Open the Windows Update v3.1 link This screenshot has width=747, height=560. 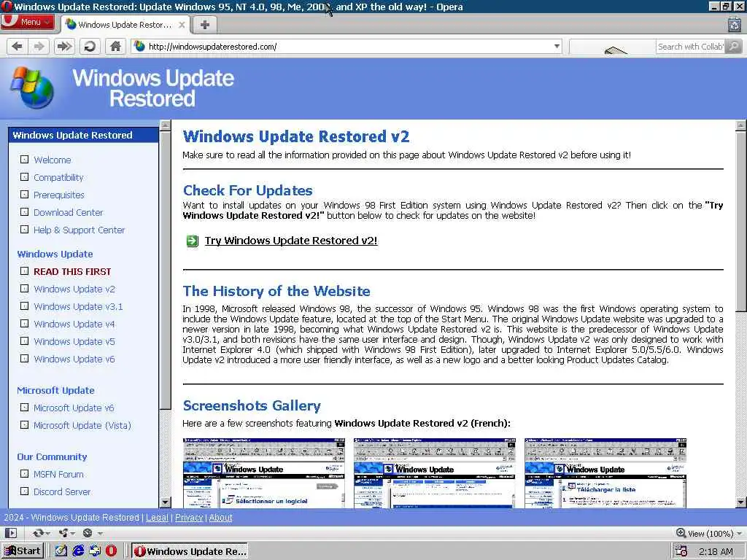(78, 307)
